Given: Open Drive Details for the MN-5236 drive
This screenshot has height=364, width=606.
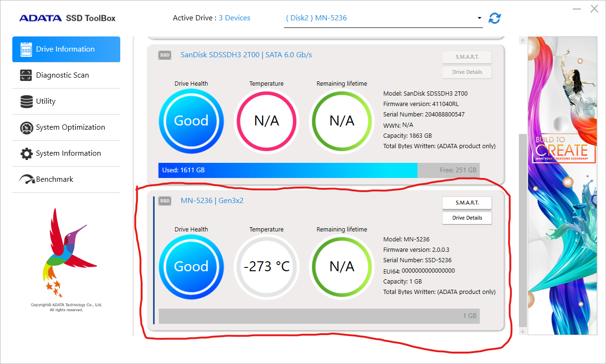Looking at the screenshot, I should pyautogui.click(x=467, y=218).
